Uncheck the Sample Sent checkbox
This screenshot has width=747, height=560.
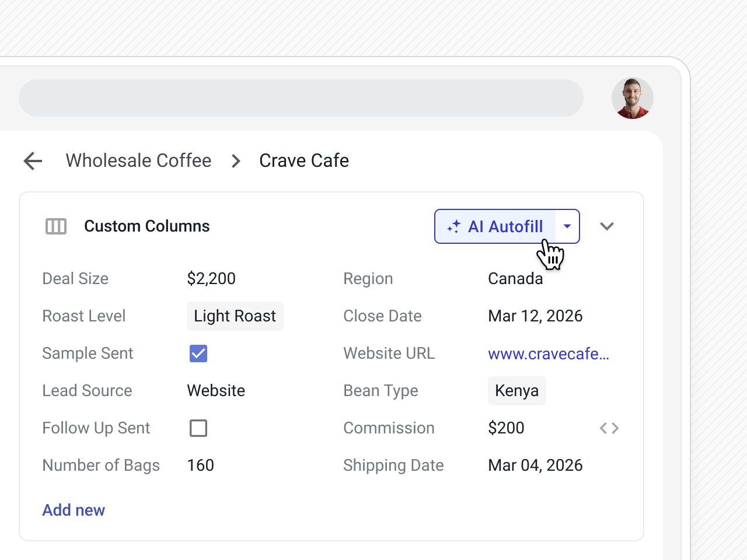coord(198,353)
